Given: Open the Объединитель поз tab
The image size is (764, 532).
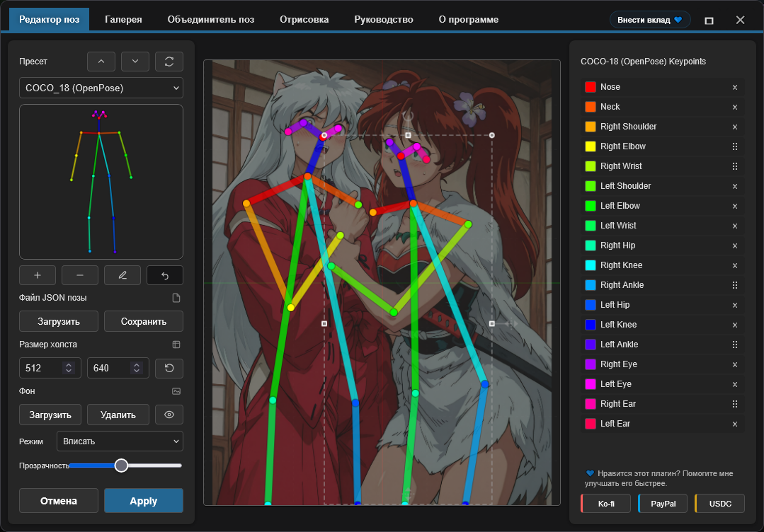Looking at the screenshot, I should (x=211, y=20).
